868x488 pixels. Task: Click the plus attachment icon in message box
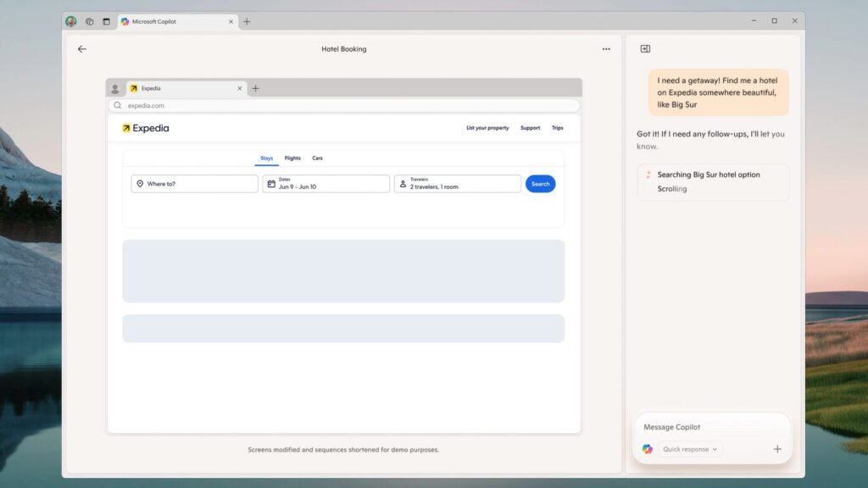coord(777,449)
